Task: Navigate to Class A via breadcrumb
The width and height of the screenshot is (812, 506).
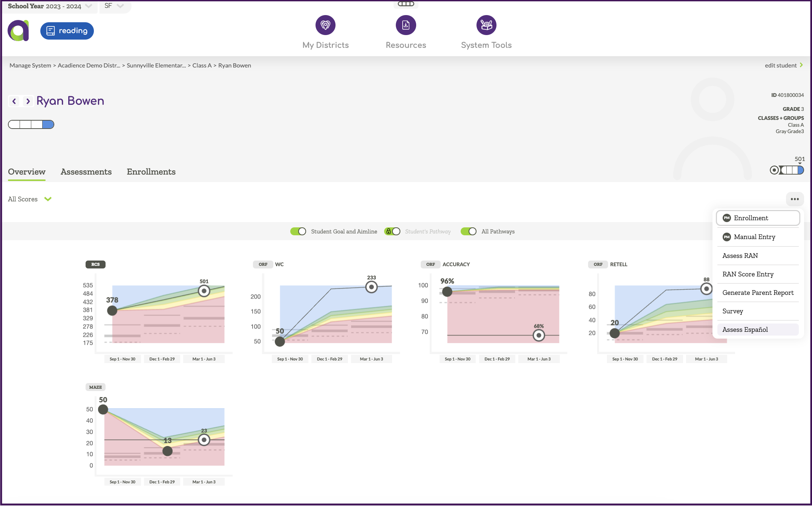Action: coord(202,65)
